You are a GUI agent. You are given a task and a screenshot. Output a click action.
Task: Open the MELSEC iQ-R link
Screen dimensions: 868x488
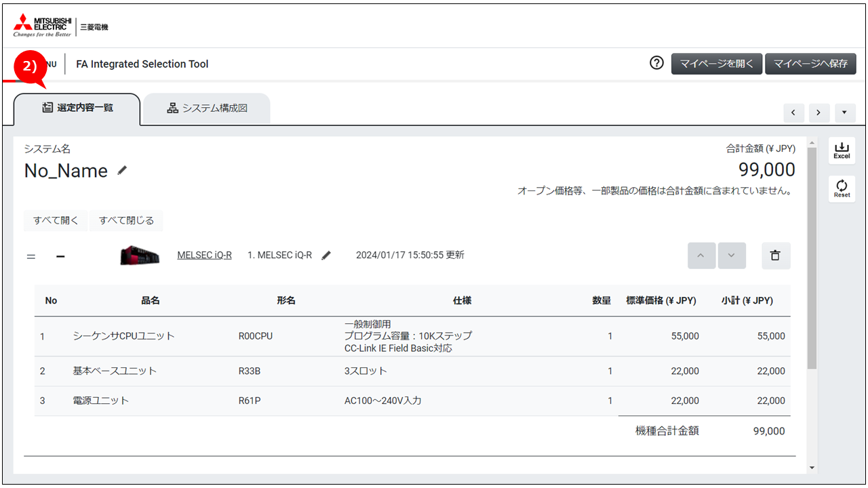coord(204,256)
